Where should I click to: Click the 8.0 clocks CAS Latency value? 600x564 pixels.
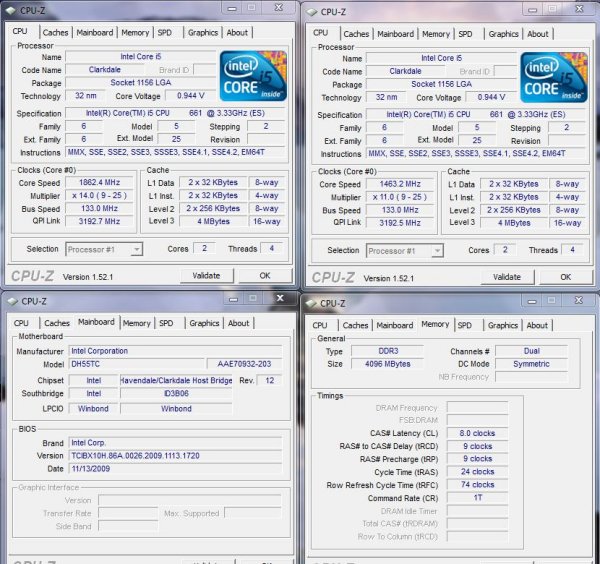(478, 433)
